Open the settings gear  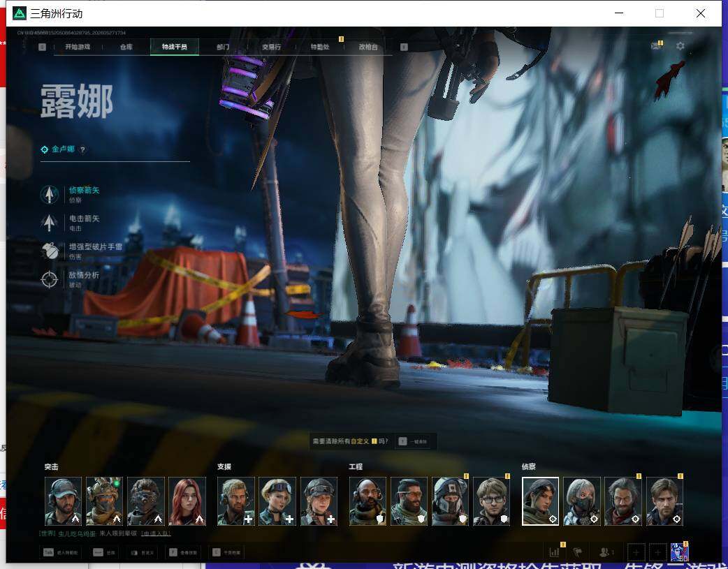680,46
